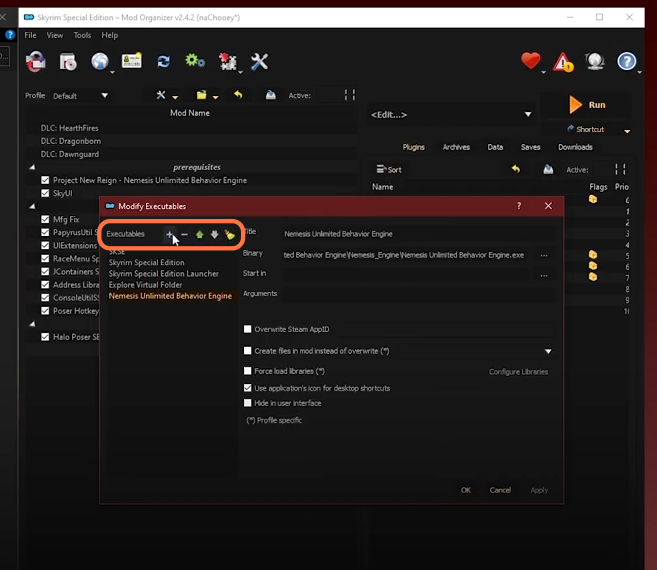The width and height of the screenshot is (657, 570).
Task: Collapse the separator above Mfg Fix
Action: pos(32,206)
